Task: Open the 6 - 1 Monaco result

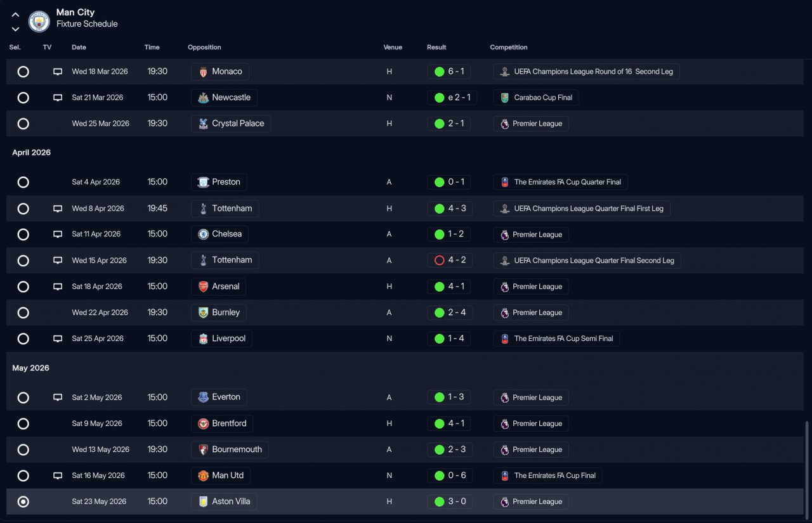Action: coord(455,72)
